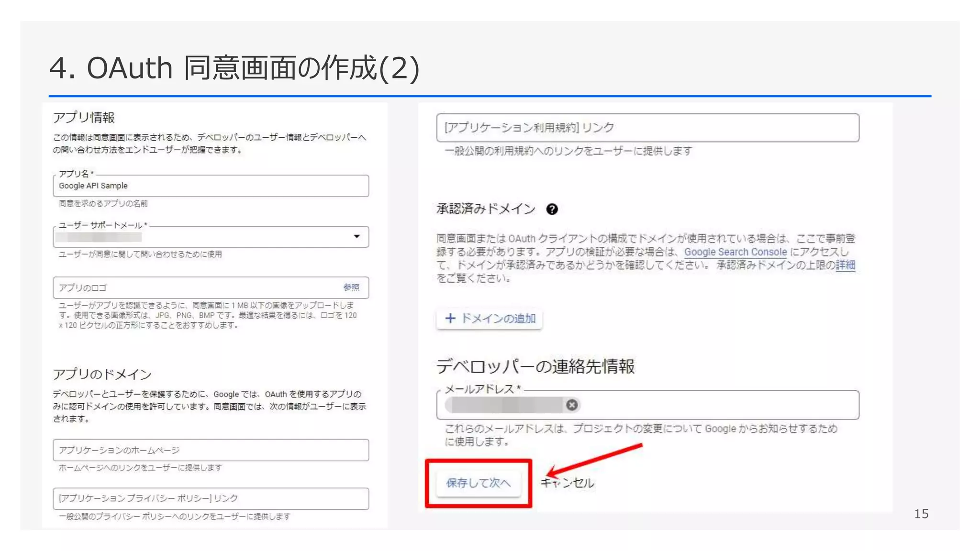The width and height of the screenshot is (980, 551).
Task: Click the help icon beside 承認済みドメイン
Action: click(552, 209)
